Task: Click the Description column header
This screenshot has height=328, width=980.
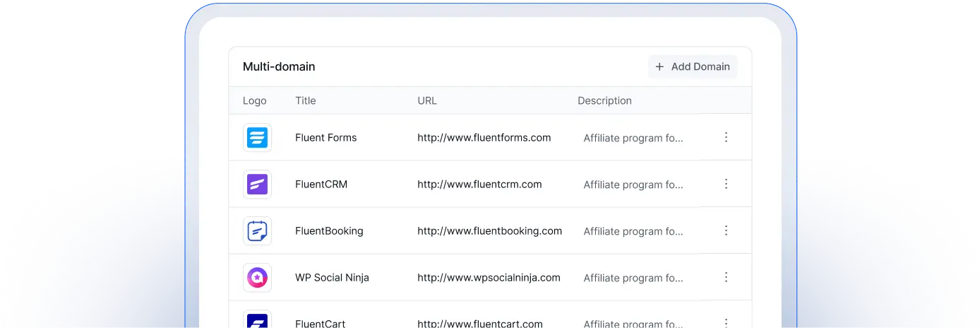Action: (x=604, y=100)
